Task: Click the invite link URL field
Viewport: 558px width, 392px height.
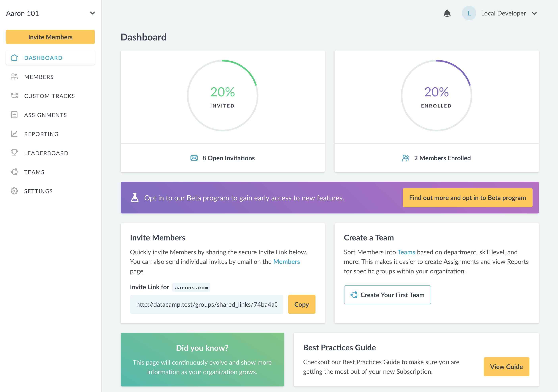Action: click(207, 304)
